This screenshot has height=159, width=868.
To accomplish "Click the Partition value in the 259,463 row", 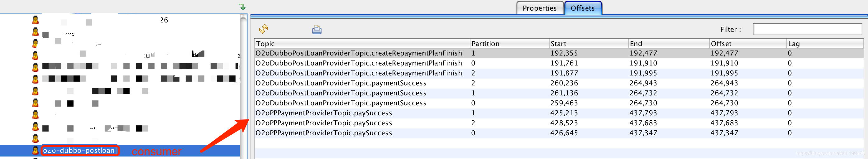I will 473,103.
